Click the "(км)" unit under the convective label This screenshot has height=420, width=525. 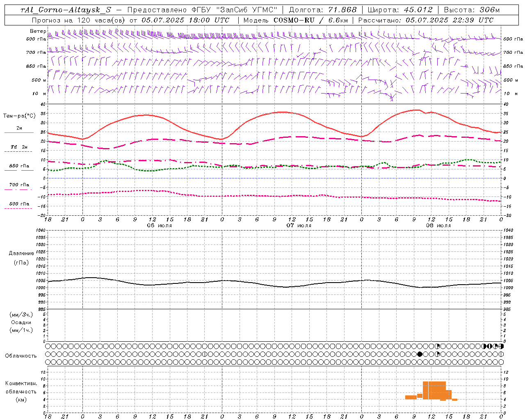[x=21, y=399]
